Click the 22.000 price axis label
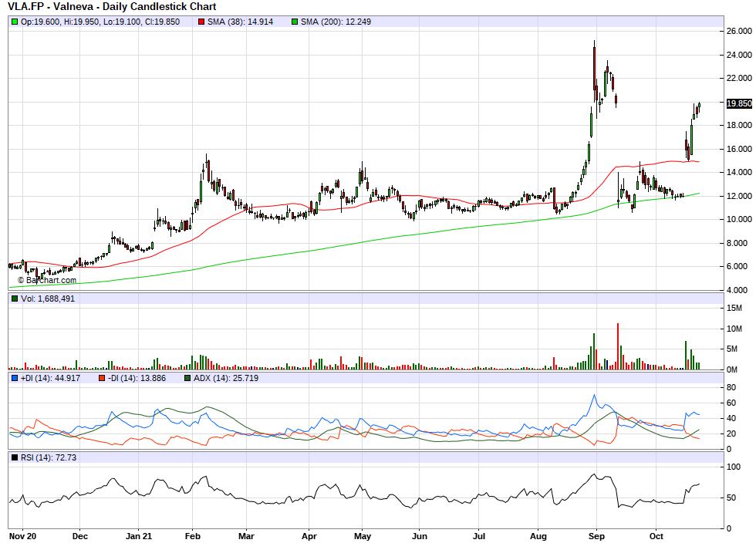756x560 pixels. tap(739, 78)
